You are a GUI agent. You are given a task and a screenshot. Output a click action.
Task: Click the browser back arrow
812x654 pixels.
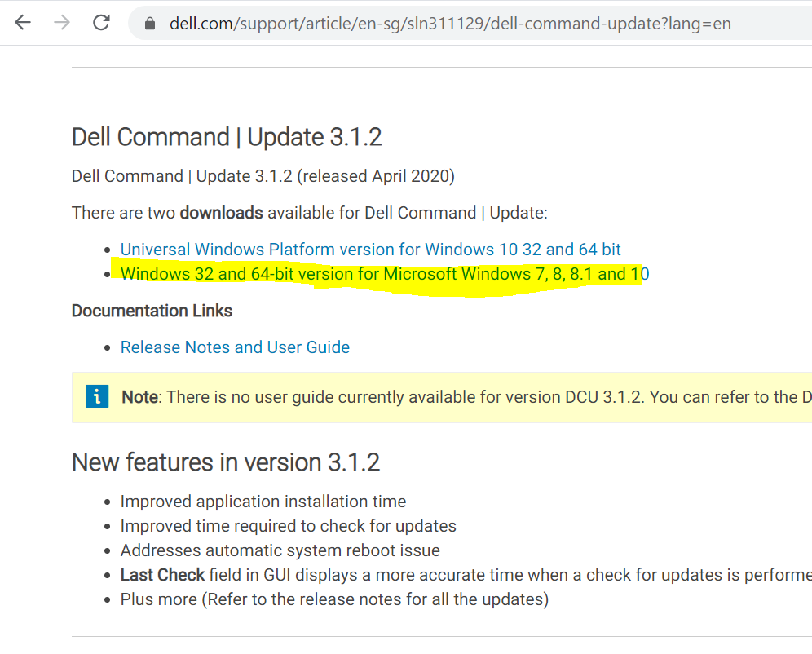coord(23,23)
